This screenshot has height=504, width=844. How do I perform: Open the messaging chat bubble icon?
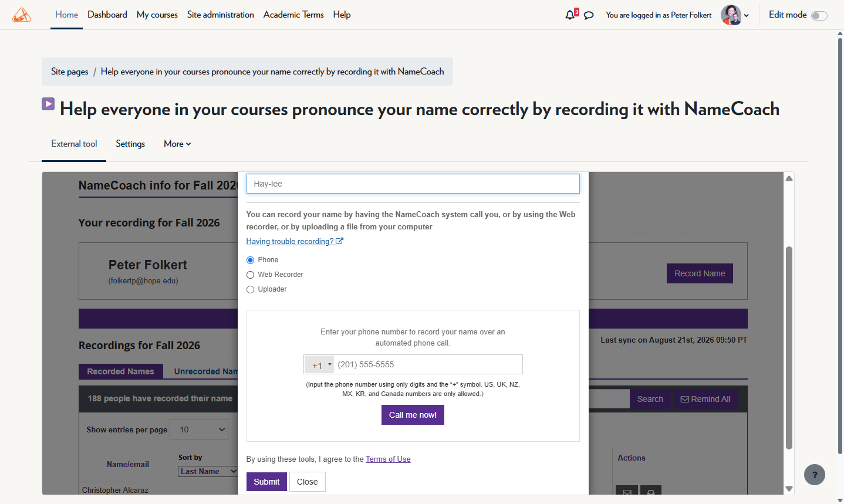(x=589, y=15)
